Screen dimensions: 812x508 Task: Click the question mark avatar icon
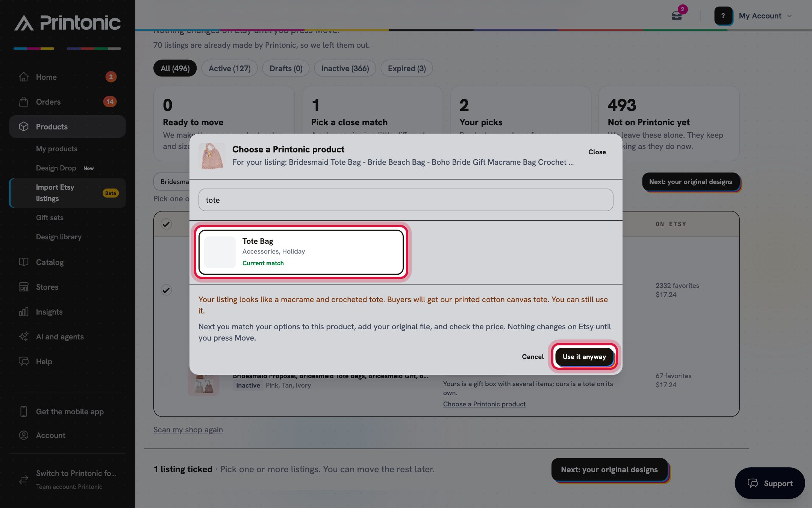(723, 16)
